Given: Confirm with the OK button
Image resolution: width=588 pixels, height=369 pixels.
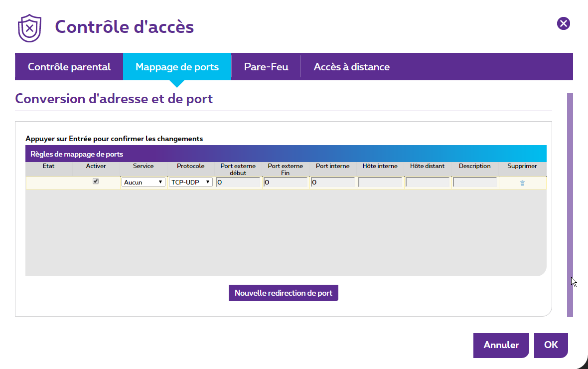Looking at the screenshot, I should pos(551,345).
